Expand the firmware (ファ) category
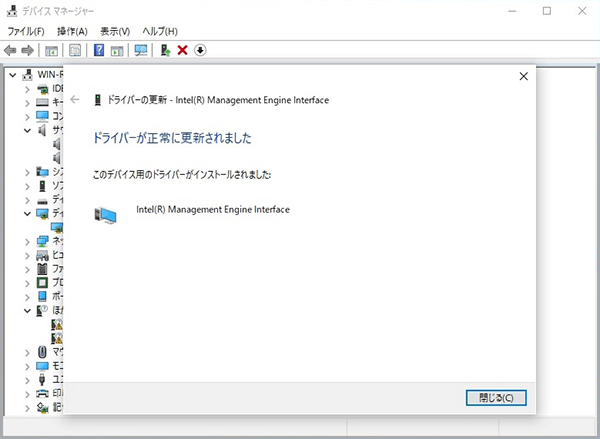Viewport: 600px width, 439px height. (x=27, y=269)
